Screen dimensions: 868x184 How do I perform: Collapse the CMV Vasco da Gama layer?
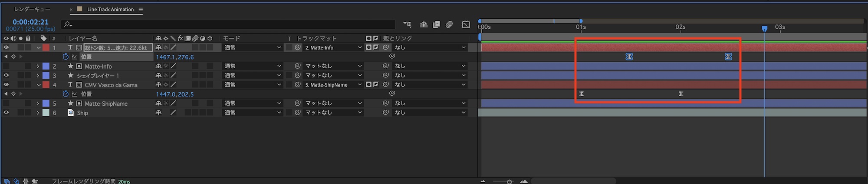[x=39, y=85]
